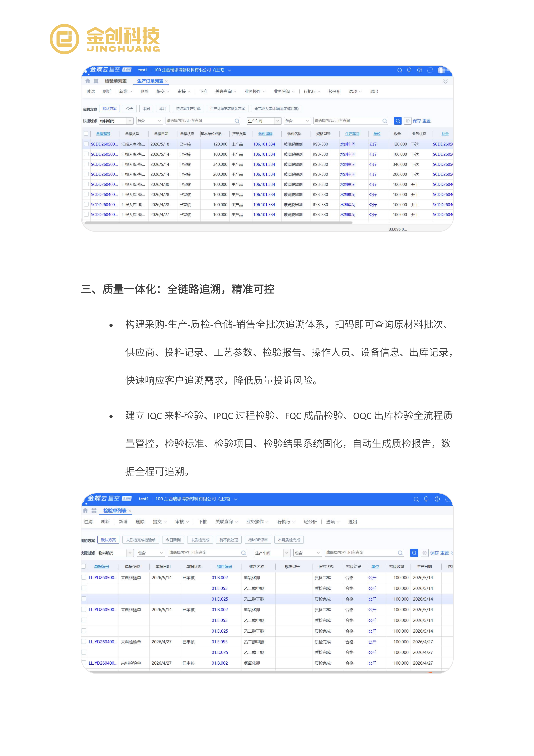The height and width of the screenshot is (756, 534).
Task: Click 下推 in inspection list toolbar
Action: tap(203, 522)
